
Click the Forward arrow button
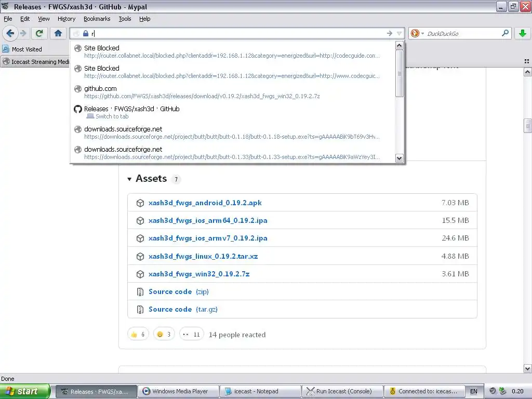coord(23,33)
